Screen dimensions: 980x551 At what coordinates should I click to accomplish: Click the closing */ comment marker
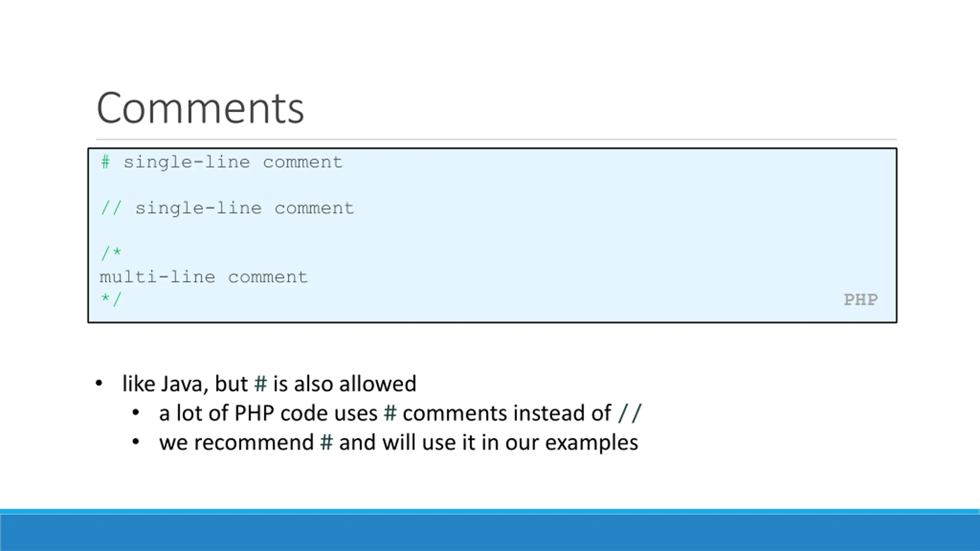(x=111, y=299)
